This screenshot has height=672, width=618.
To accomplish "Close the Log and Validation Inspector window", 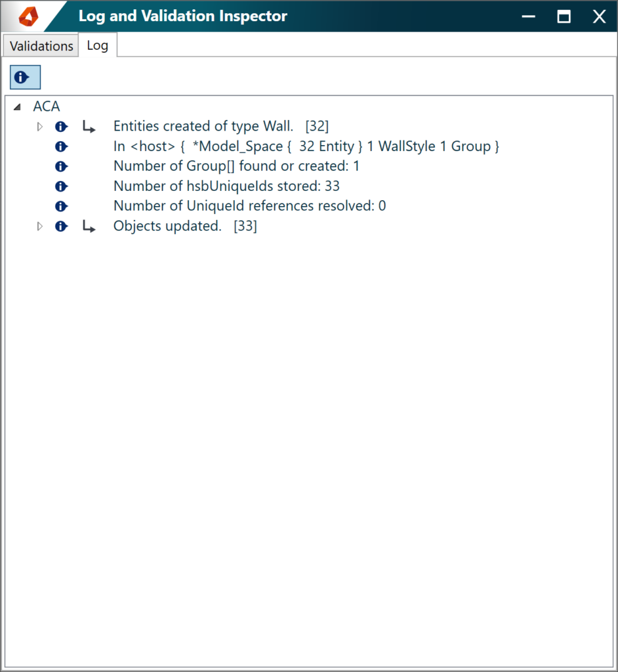I will [599, 16].
